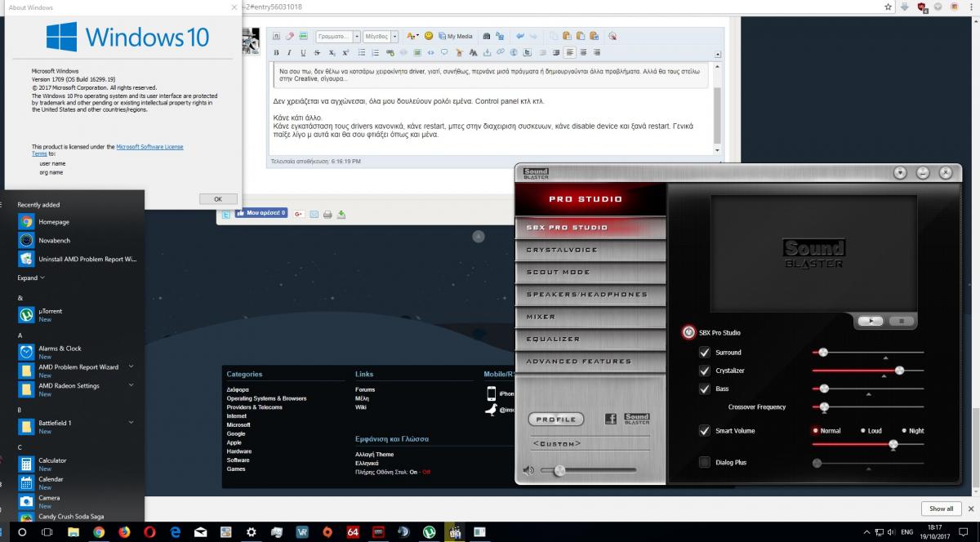Toggle bold in the forum editor
This screenshot has width=980, height=542.
(276, 52)
